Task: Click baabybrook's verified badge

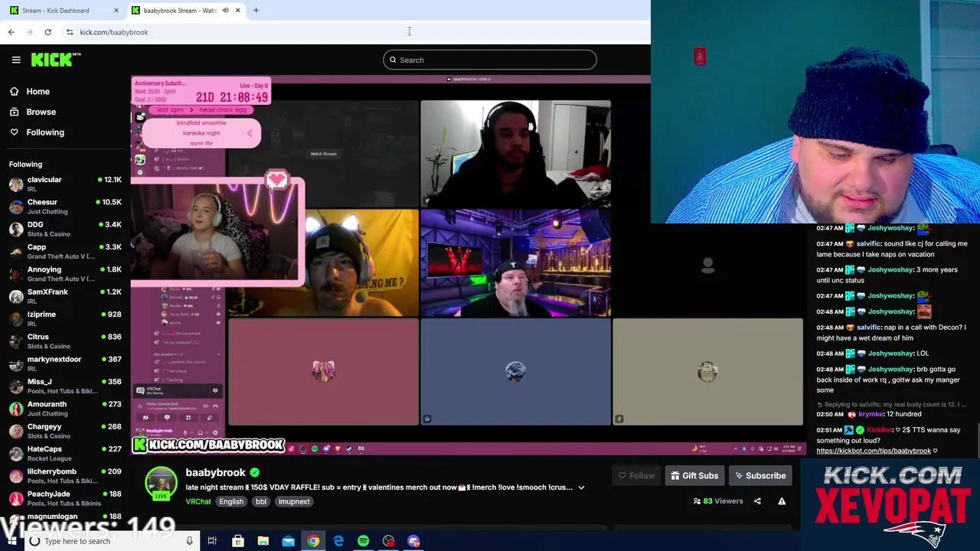Action: coord(255,473)
